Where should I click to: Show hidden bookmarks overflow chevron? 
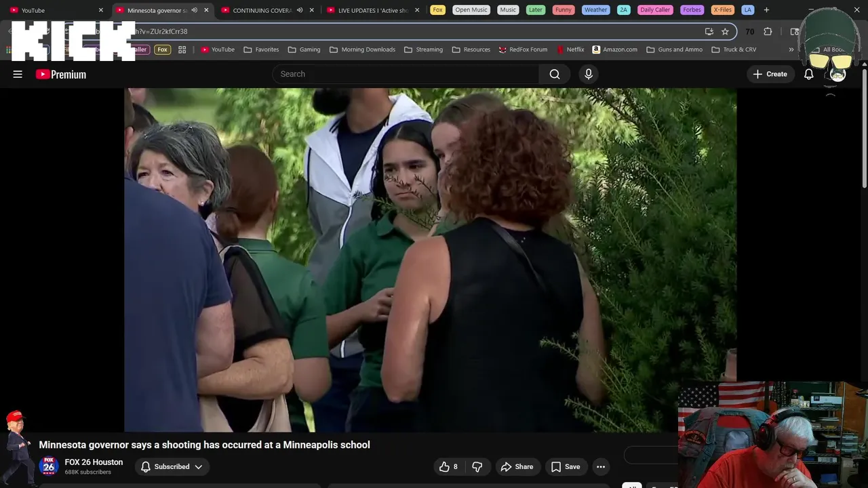pos(791,49)
